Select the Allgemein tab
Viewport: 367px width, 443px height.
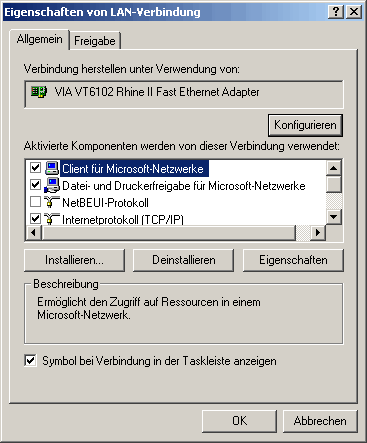pos(39,39)
